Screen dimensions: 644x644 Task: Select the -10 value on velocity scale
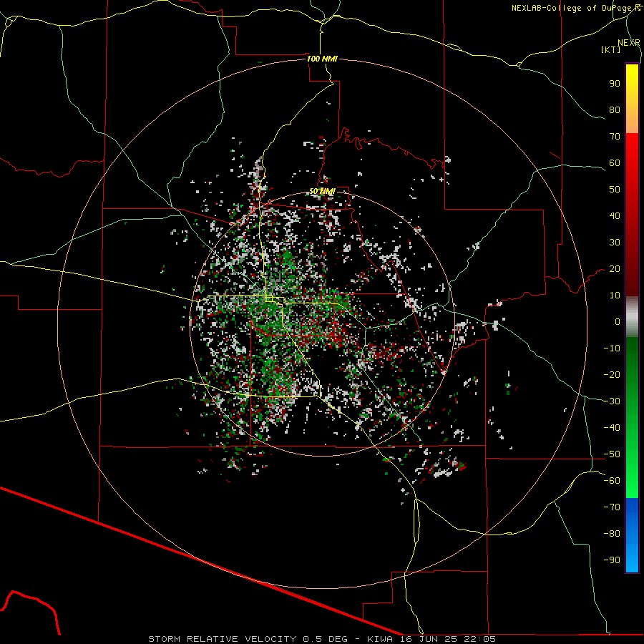[x=612, y=348]
